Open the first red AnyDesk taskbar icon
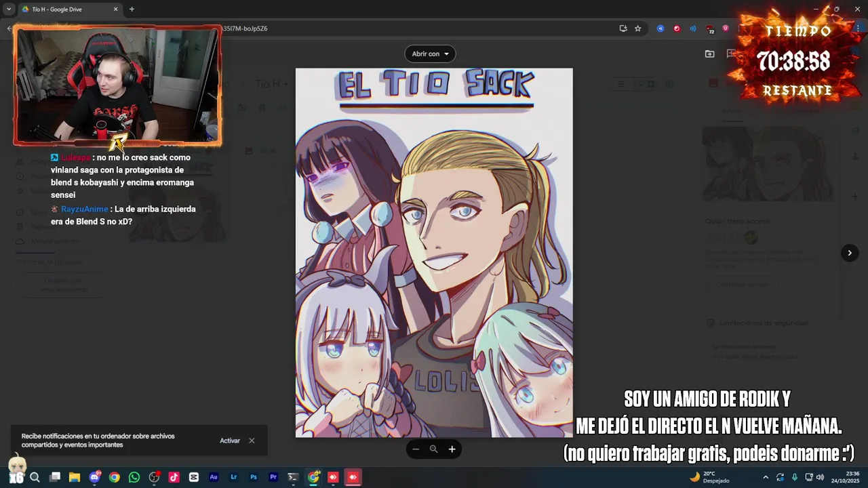 [333, 477]
